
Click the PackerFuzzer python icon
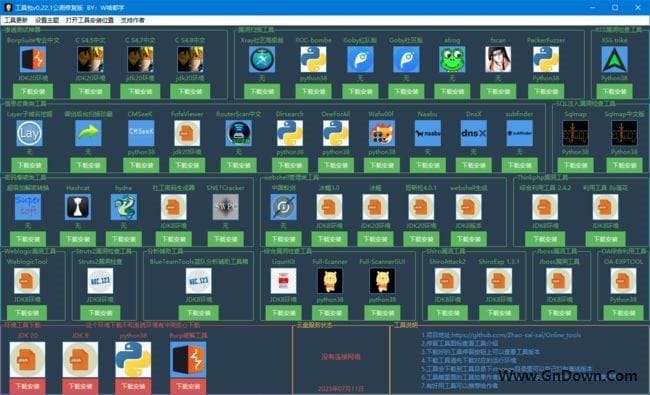tap(546, 59)
